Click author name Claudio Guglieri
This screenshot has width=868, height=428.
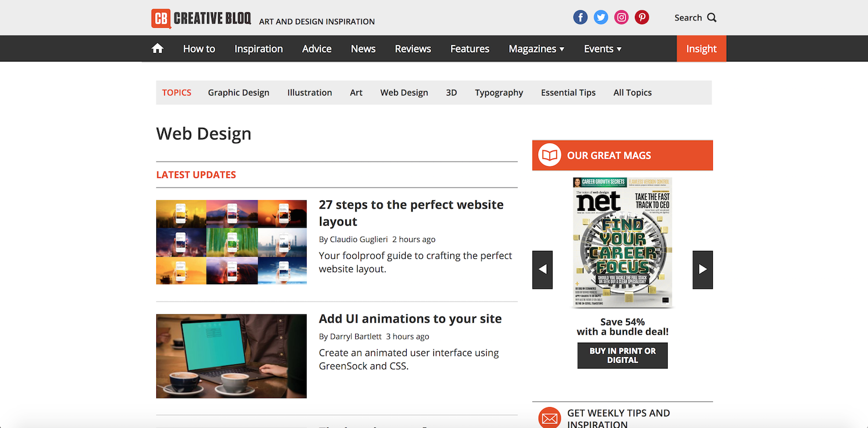pyautogui.click(x=358, y=239)
